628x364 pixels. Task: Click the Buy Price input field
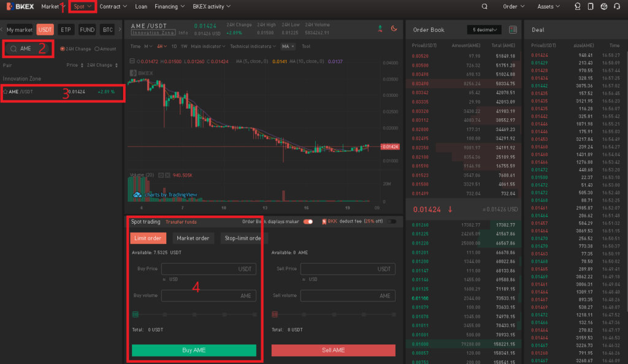[x=209, y=269]
